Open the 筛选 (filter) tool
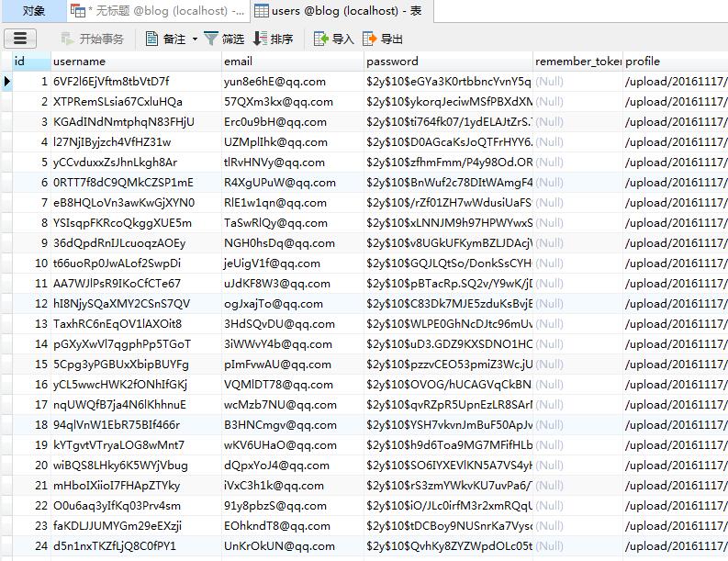The image size is (728, 561). [224, 39]
